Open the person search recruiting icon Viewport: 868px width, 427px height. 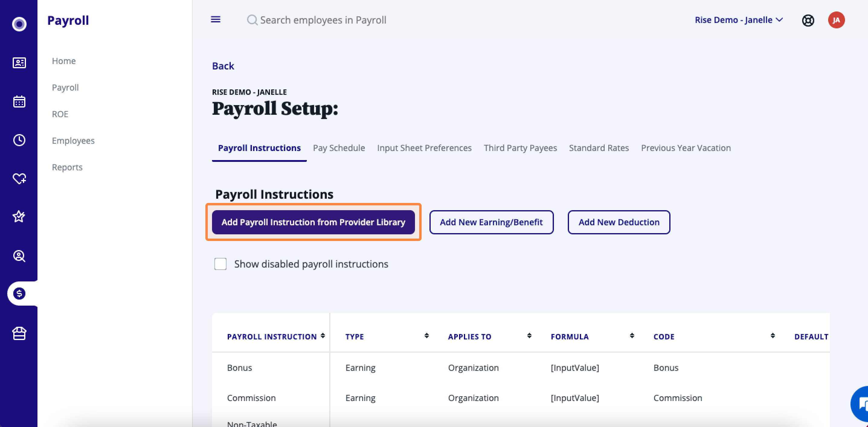point(19,256)
